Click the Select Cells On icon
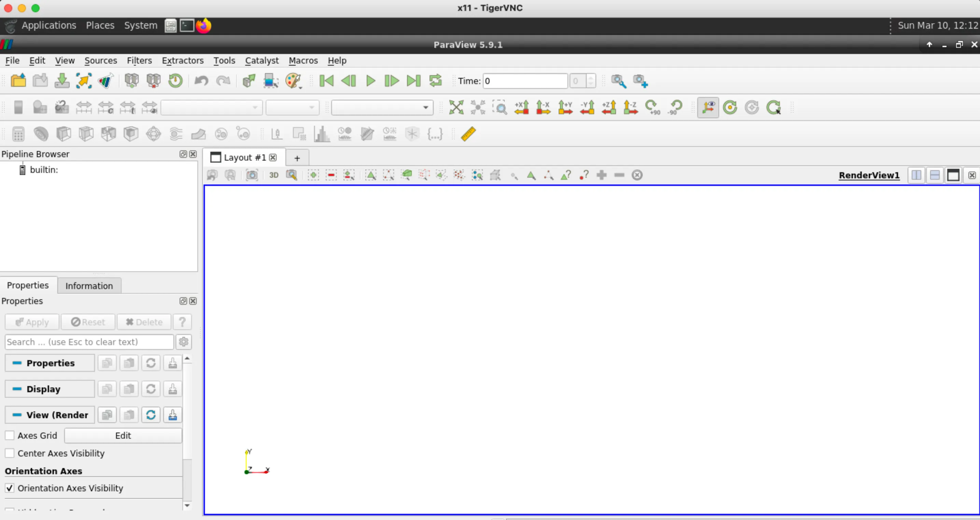Screen dimensions: 980x520 pyautogui.click(x=371, y=175)
